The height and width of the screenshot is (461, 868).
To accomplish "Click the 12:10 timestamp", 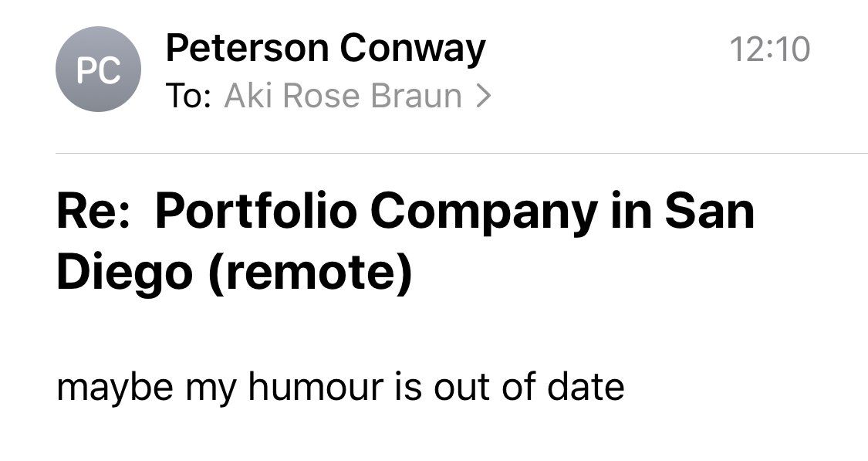I will 769,50.
